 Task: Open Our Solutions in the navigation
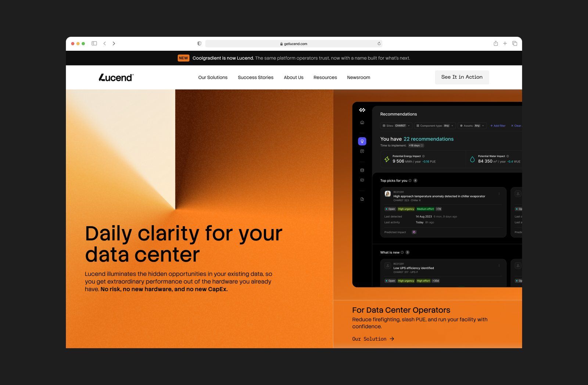213,78
